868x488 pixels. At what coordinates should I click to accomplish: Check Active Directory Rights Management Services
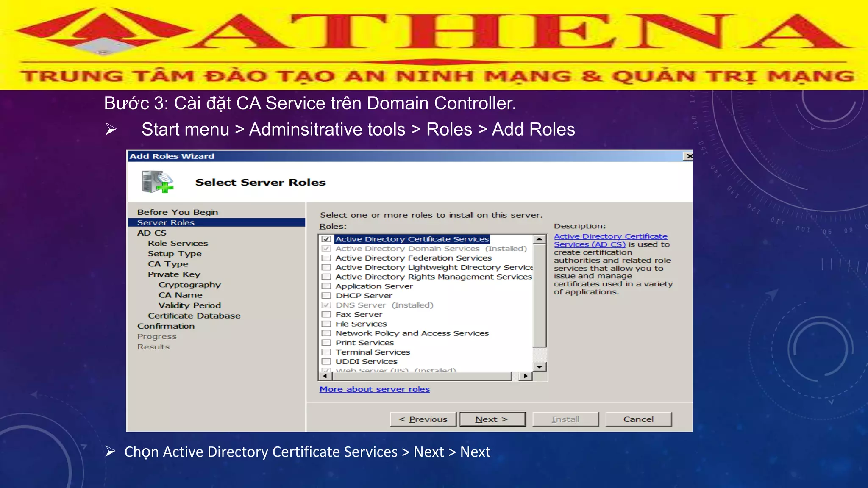[326, 277]
